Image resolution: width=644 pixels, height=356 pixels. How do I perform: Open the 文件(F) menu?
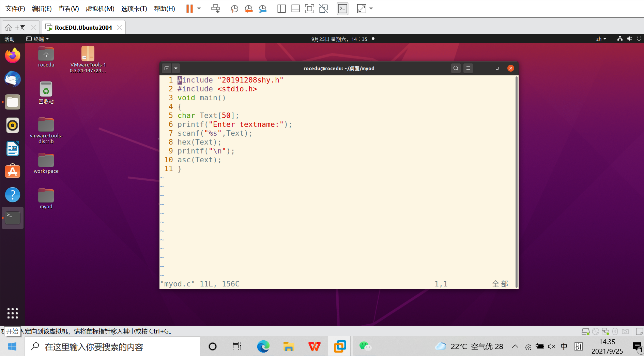pyautogui.click(x=15, y=9)
